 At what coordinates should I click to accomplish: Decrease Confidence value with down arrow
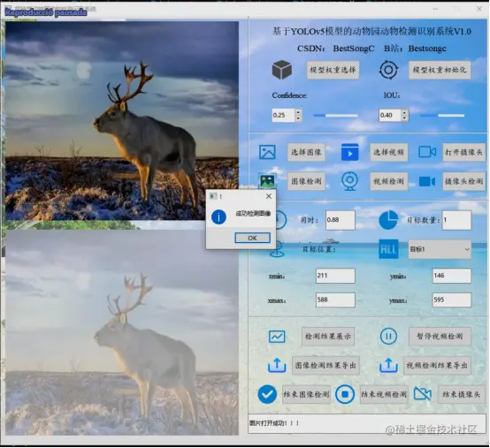(298, 118)
